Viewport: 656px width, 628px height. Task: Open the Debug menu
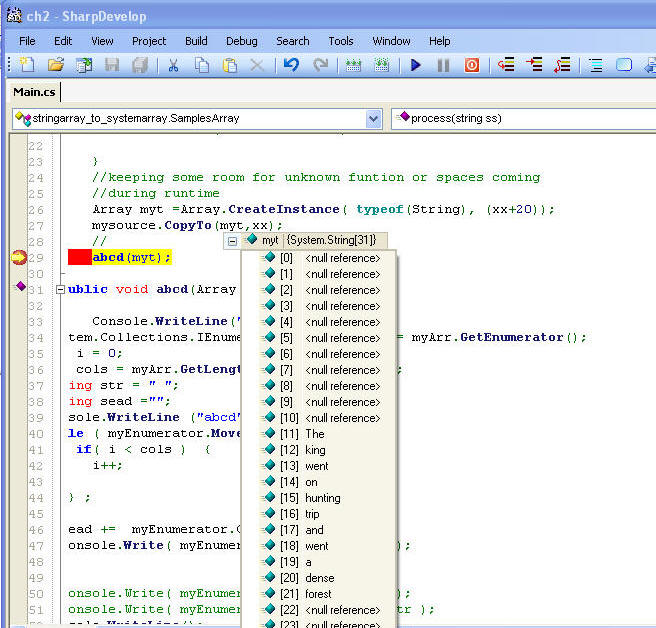(241, 41)
